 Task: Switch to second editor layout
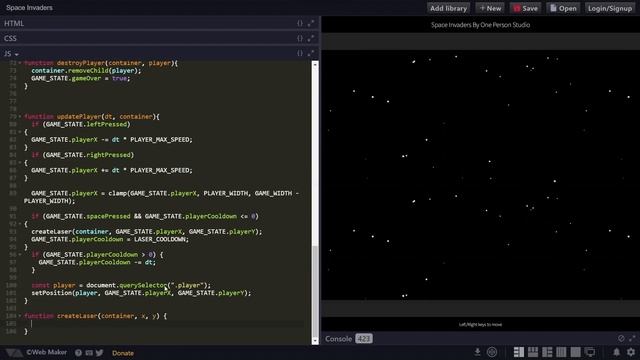point(533,352)
